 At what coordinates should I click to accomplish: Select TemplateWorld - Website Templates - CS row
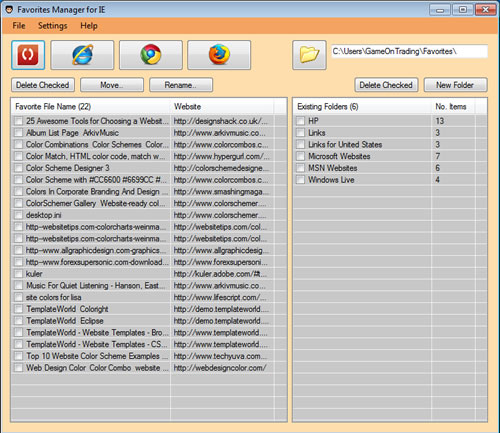(x=149, y=344)
